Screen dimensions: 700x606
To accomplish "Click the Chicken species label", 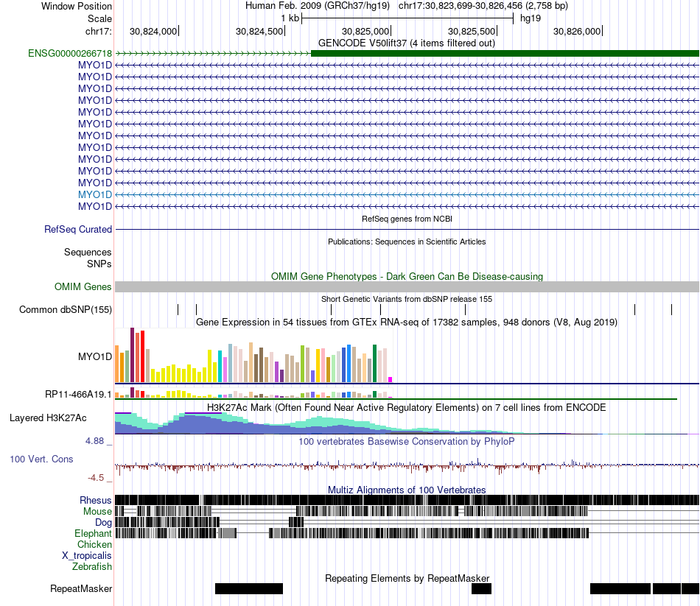I will (94, 544).
